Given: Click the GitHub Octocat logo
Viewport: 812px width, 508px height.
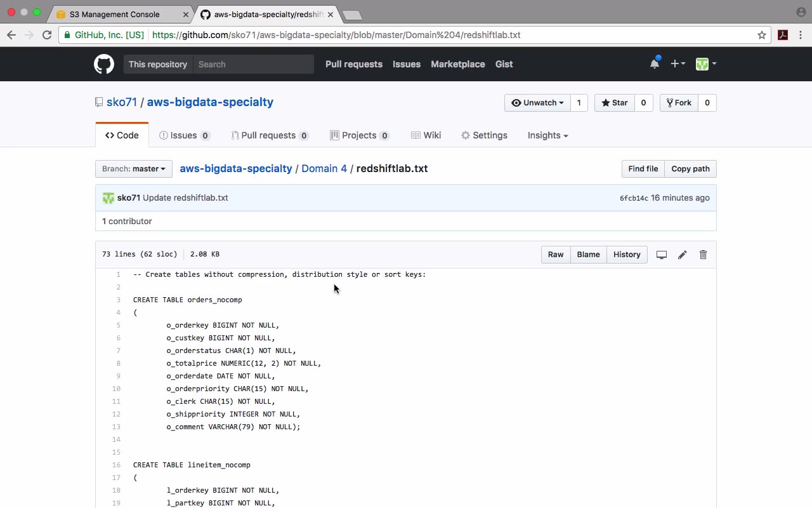Looking at the screenshot, I should pos(104,64).
